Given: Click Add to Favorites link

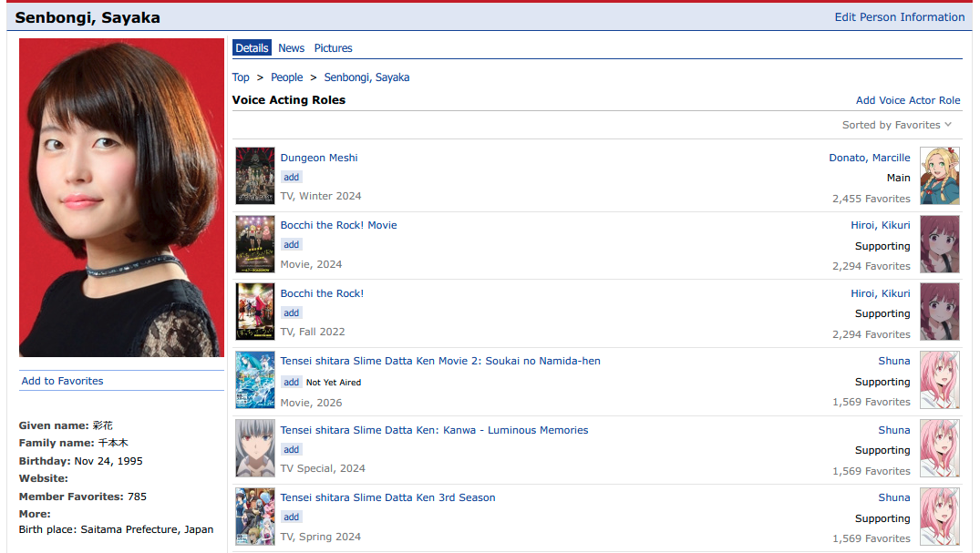Looking at the screenshot, I should [63, 381].
